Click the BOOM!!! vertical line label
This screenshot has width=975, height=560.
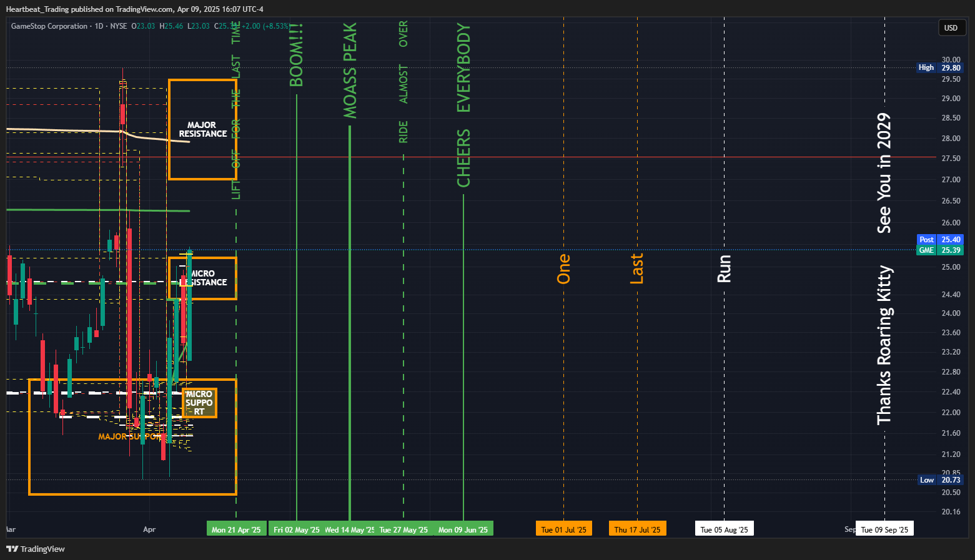(x=296, y=56)
